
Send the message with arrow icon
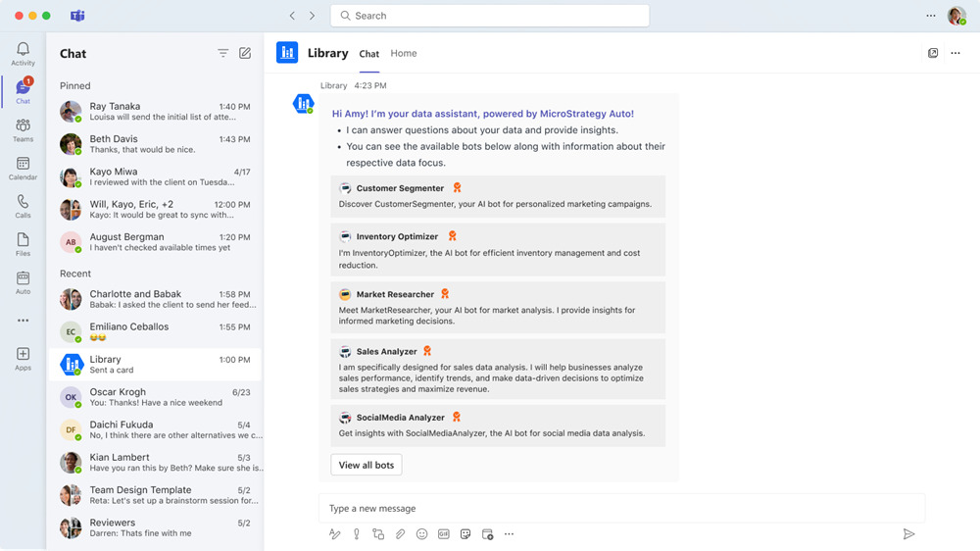click(908, 534)
